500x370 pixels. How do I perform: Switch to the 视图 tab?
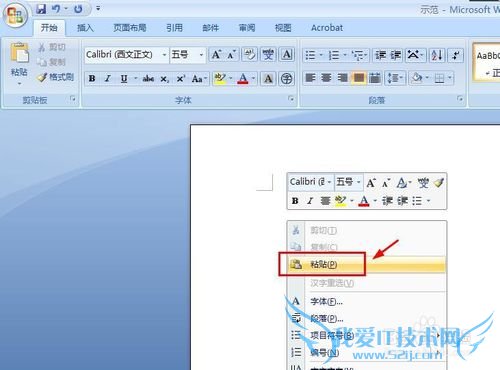pyautogui.click(x=283, y=28)
